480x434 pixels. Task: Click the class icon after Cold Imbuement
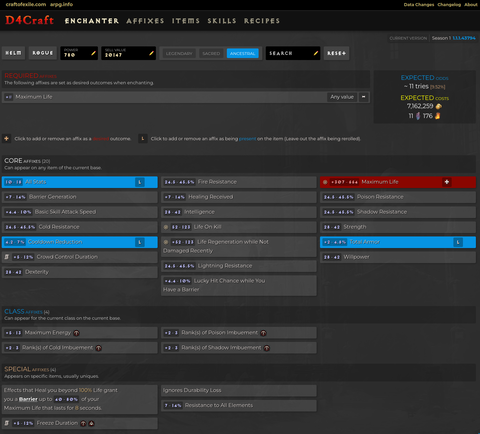[98, 348]
